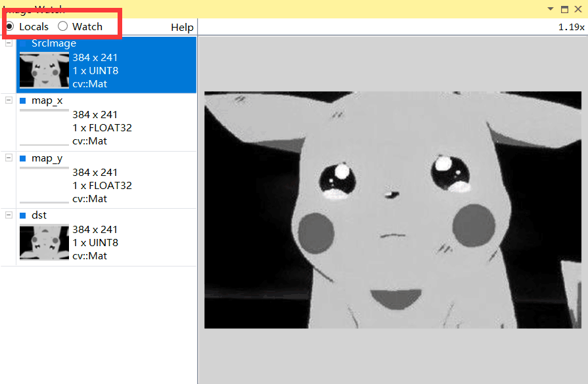Screen dimensions: 588x384
Task: Open the window position dropdown arrow
Action: (x=551, y=9)
